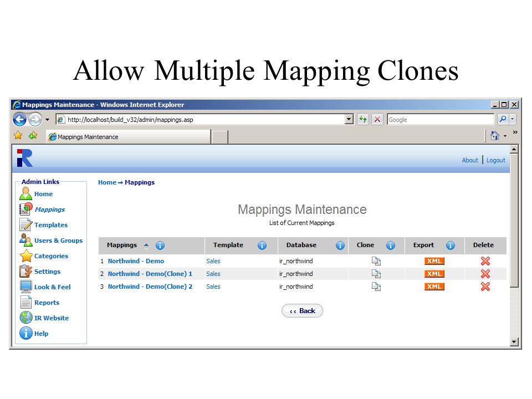The height and width of the screenshot is (399, 532).
Task: Delete the Northwind - Demo(Clone) 2 mapping
Action: (x=485, y=287)
